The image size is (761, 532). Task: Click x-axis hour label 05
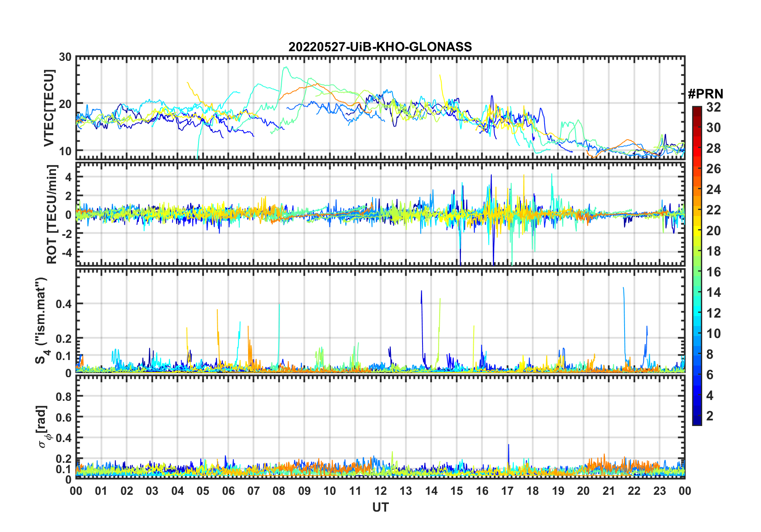[203, 491]
